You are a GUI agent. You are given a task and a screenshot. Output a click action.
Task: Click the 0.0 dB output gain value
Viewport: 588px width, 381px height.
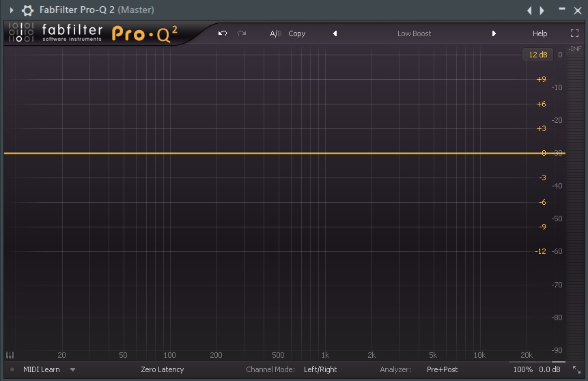[x=550, y=370]
